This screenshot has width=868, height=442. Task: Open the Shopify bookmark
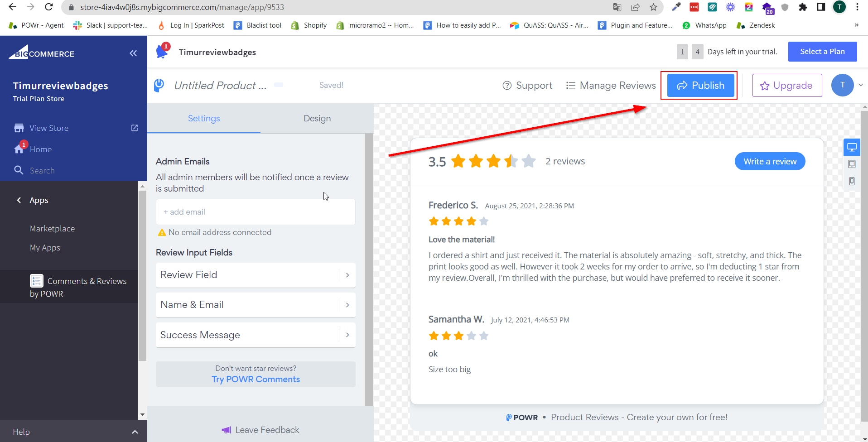tap(309, 25)
